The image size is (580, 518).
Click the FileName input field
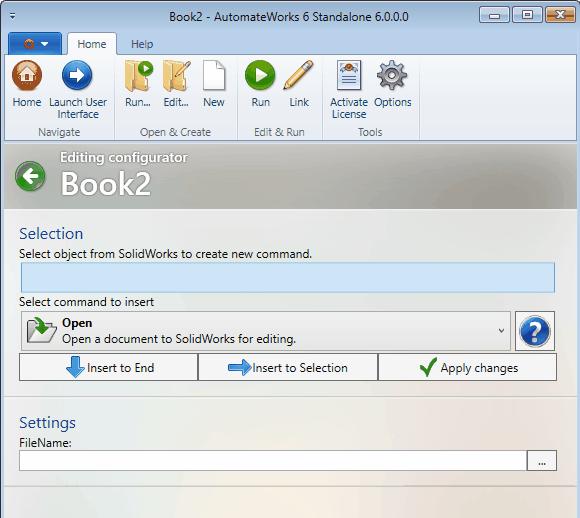(273, 461)
